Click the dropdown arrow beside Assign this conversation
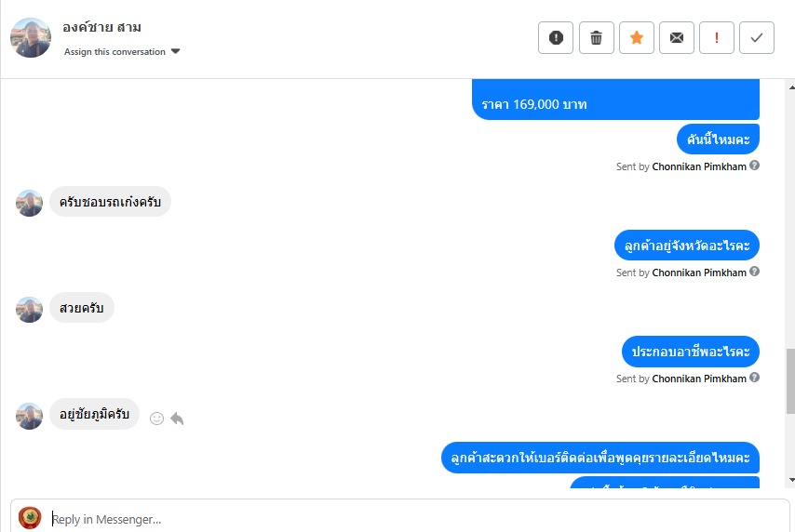 point(175,51)
